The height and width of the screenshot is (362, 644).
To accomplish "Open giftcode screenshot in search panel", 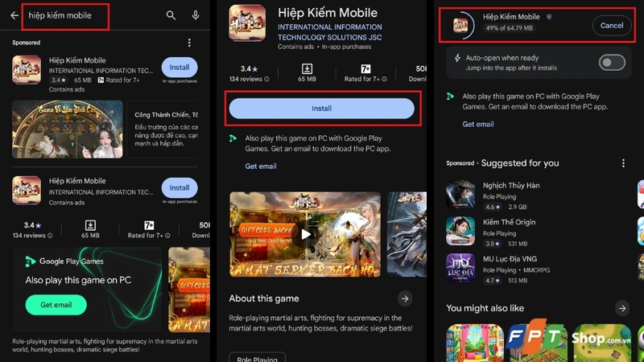I will coord(189,290).
